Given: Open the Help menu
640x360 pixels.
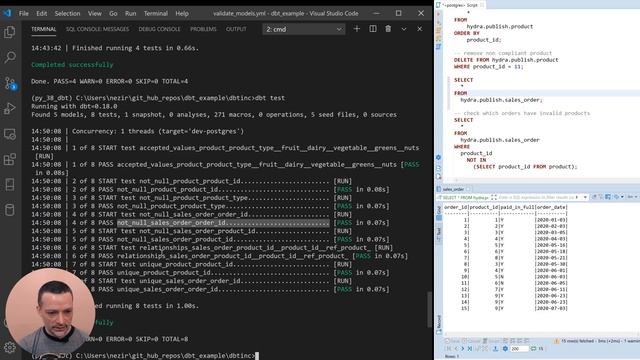Looking at the screenshot, I should click(x=182, y=13).
